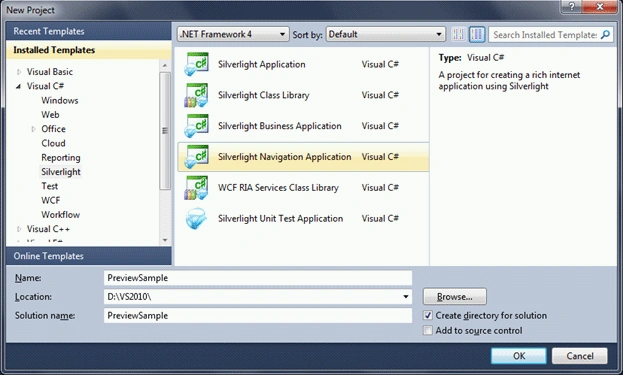Select the Silverlight Unit Test Application icon
Image resolution: width=623 pixels, height=375 pixels.
tap(196, 218)
